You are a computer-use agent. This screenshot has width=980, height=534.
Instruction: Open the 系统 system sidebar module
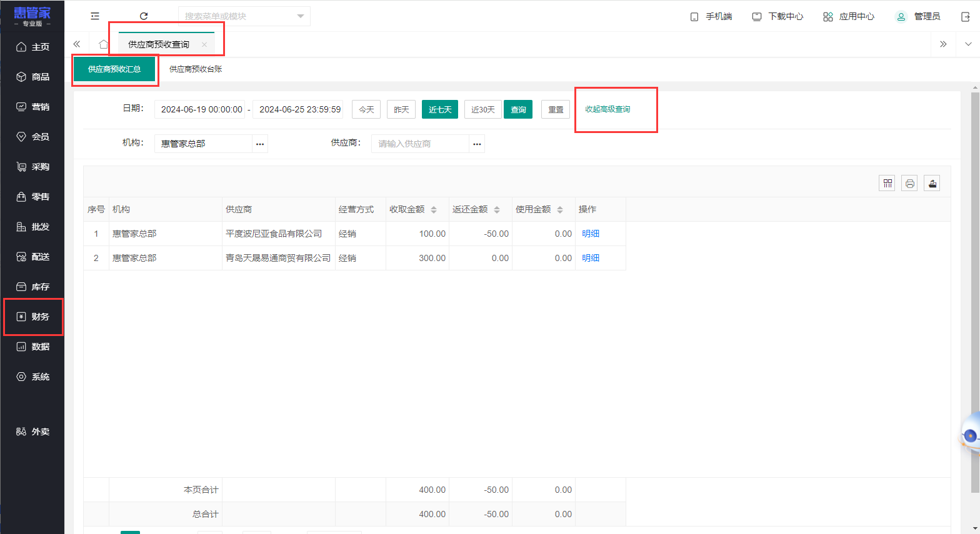[x=32, y=377]
